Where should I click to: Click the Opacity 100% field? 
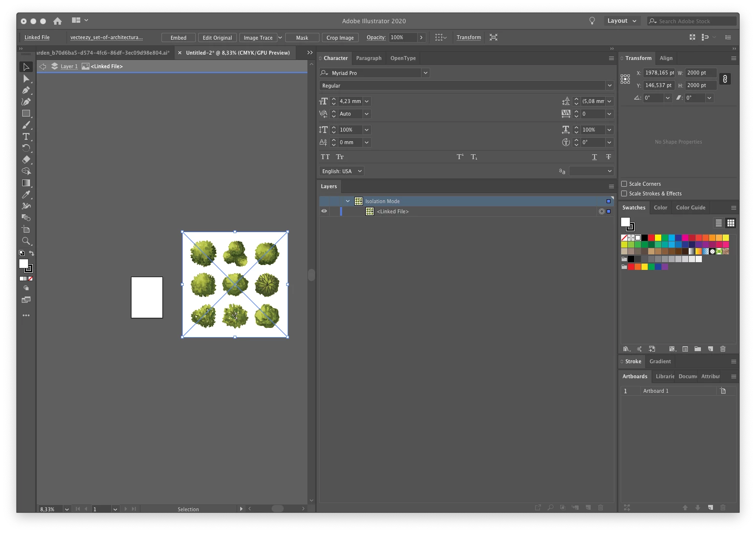tap(403, 37)
